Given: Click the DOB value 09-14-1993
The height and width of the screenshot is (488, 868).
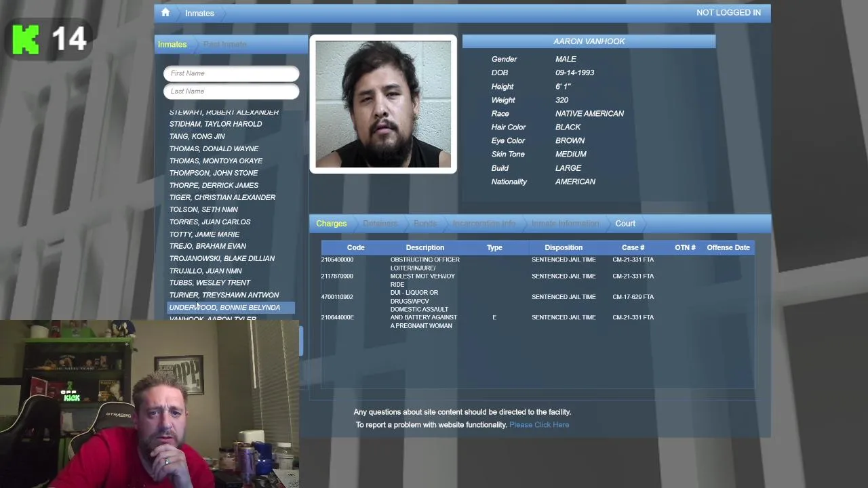Looking at the screenshot, I should (x=574, y=73).
